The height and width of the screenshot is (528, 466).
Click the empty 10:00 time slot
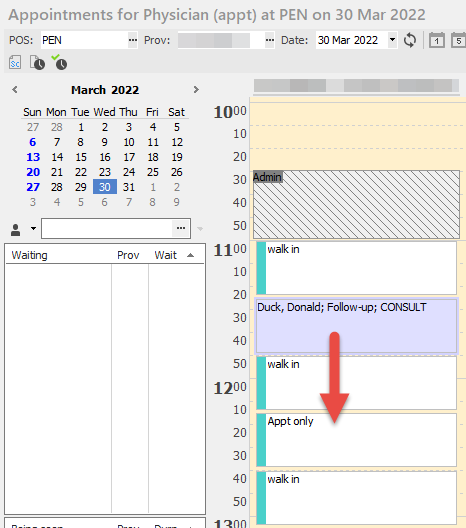point(358,114)
